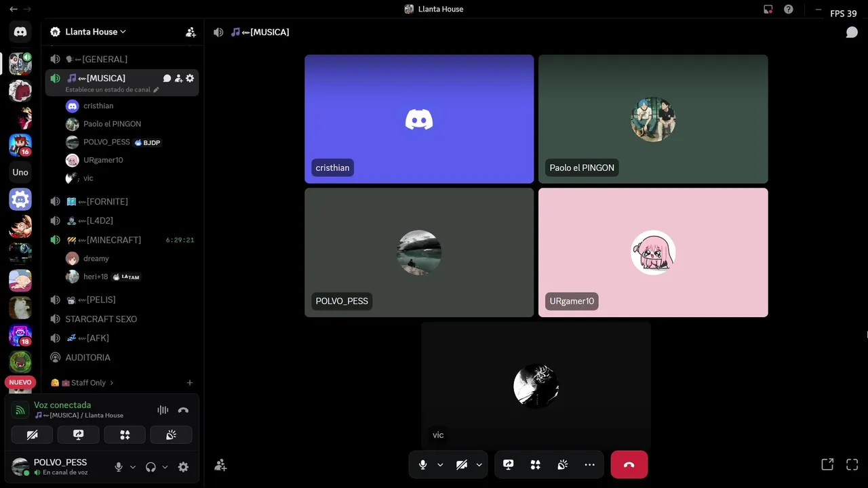Enter full screen mode

tap(852, 464)
